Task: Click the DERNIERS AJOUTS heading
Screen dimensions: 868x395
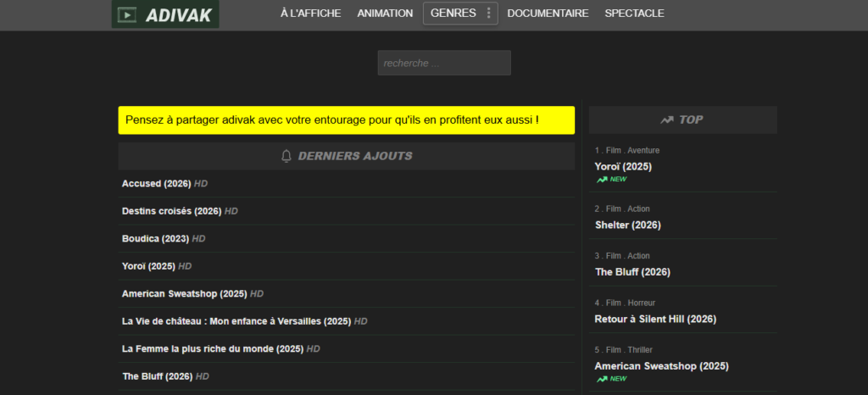Action: click(x=355, y=156)
